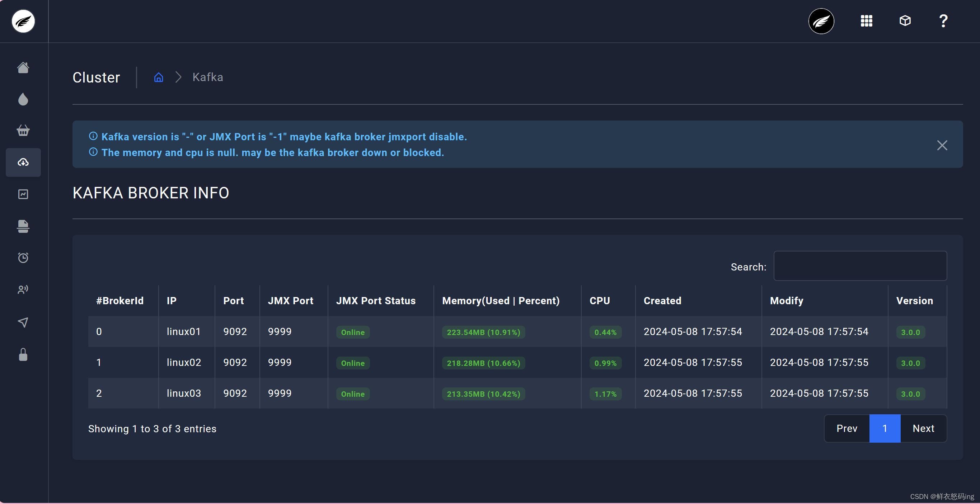Click the breadcrumb home link
This screenshot has height=504, width=980.
[159, 77]
